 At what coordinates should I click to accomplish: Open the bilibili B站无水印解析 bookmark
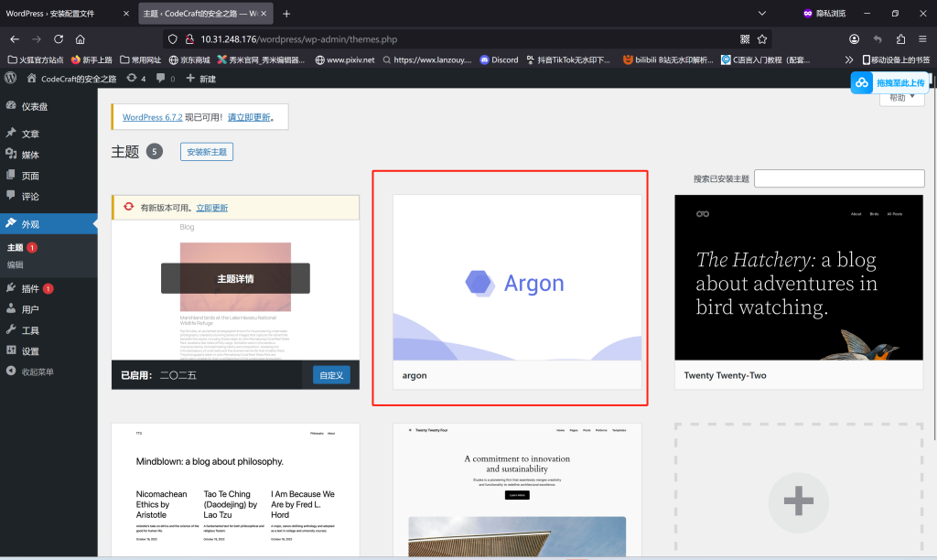coord(668,59)
